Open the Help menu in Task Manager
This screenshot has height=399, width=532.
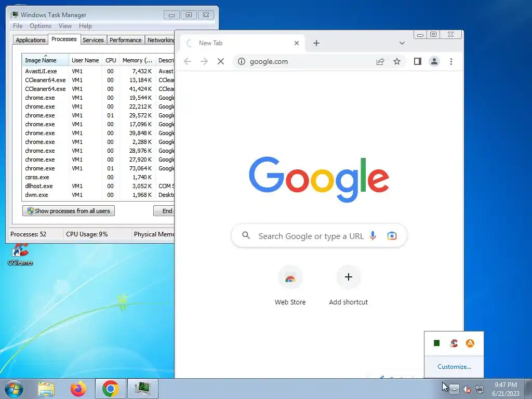85,26
